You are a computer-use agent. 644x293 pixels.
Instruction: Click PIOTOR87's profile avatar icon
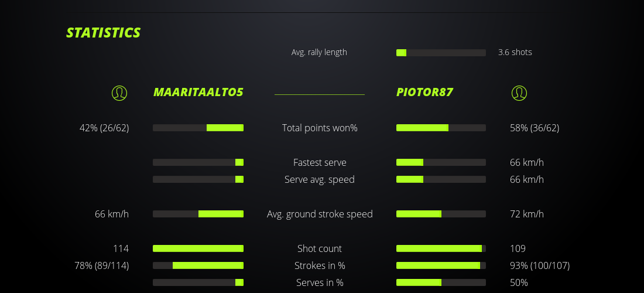[519, 93]
